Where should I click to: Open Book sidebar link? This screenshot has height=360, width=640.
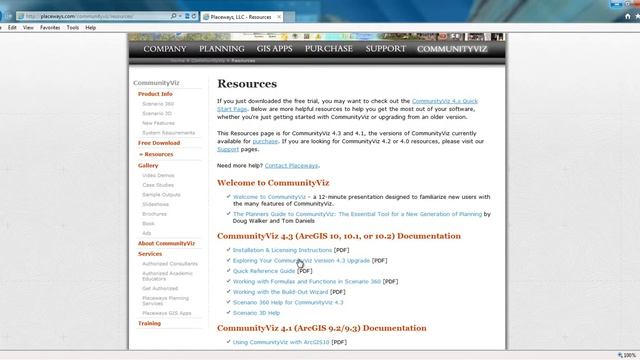coord(148,224)
